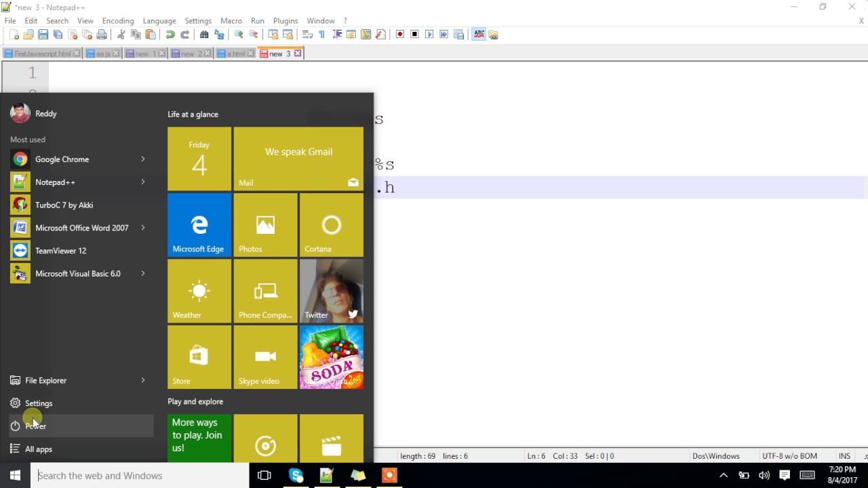
Task: Select the Cut scissors toolbar icon
Action: (121, 35)
